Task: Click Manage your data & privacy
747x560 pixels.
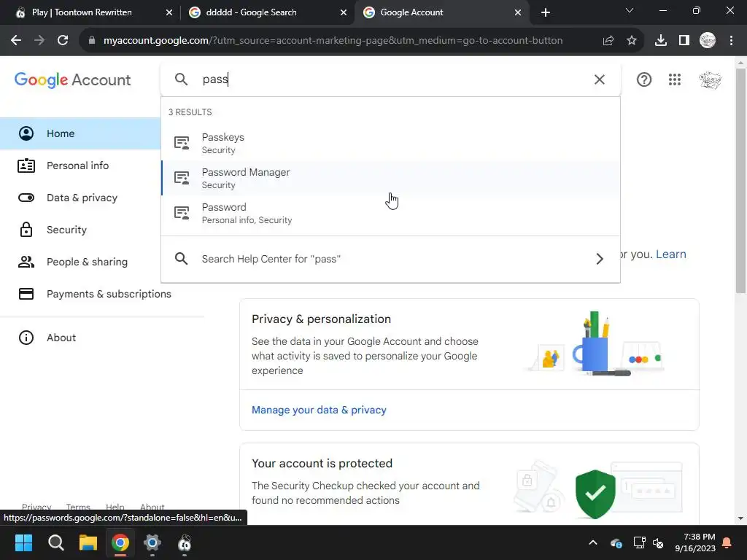Action: pos(319,410)
